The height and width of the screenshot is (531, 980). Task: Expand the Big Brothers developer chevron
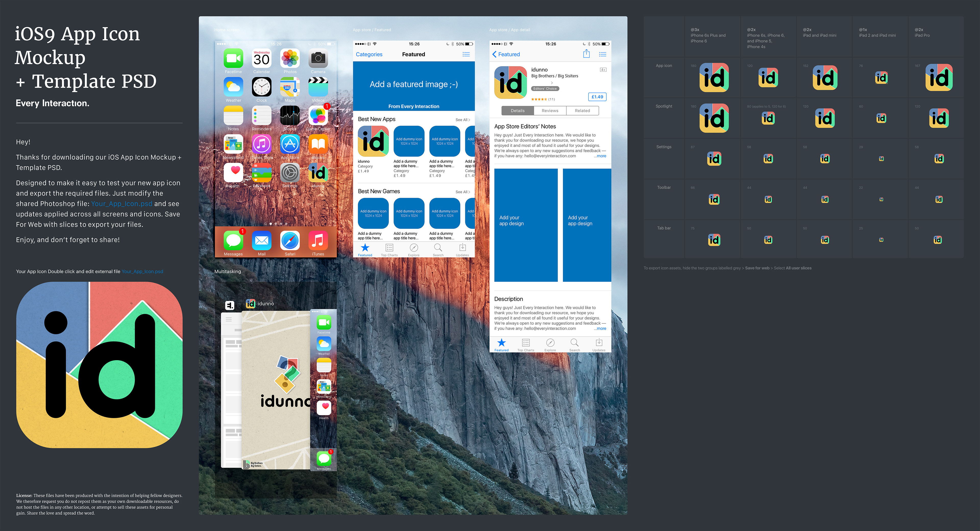click(x=552, y=83)
